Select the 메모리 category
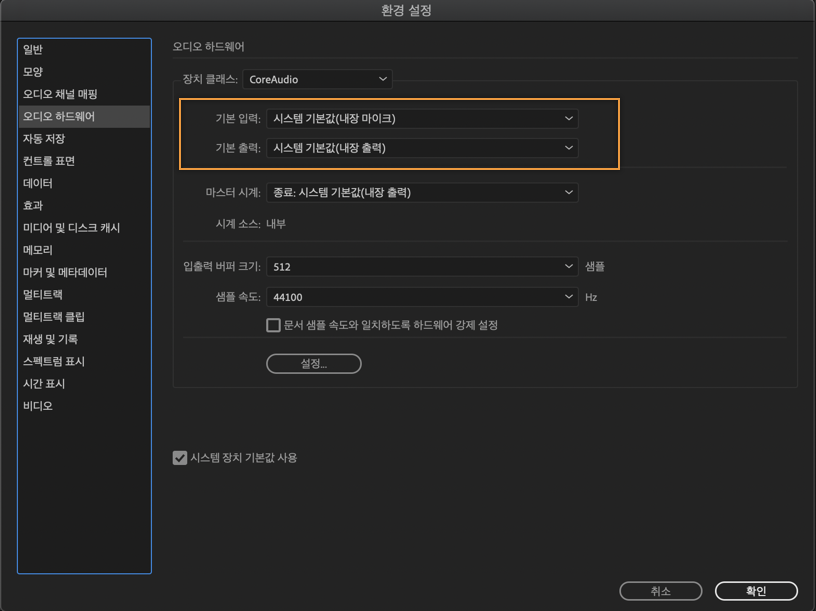The width and height of the screenshot is (816, 611). pyautogui.click(x=84, y=250)
